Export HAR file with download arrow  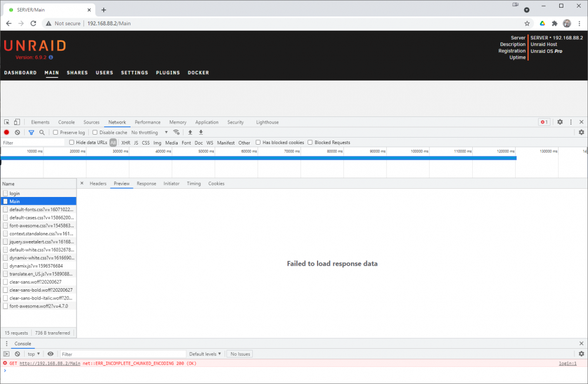[x=201, y=132]
